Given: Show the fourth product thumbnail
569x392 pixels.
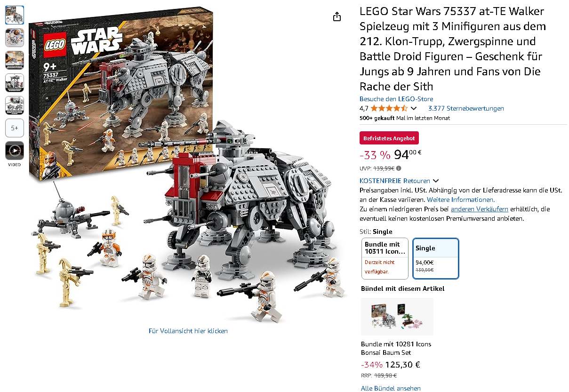Looking at the screenshot, I should coord(15,83).
